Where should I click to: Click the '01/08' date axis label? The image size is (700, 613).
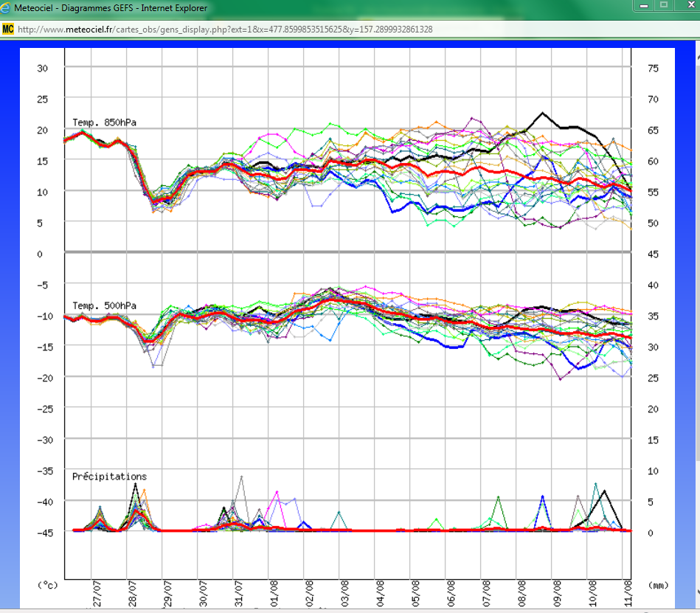click(x=274, y=594)
